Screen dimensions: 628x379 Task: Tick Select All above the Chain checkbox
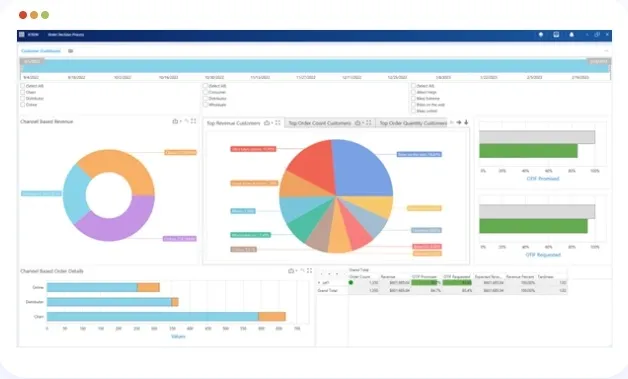[x=23, y=86]
